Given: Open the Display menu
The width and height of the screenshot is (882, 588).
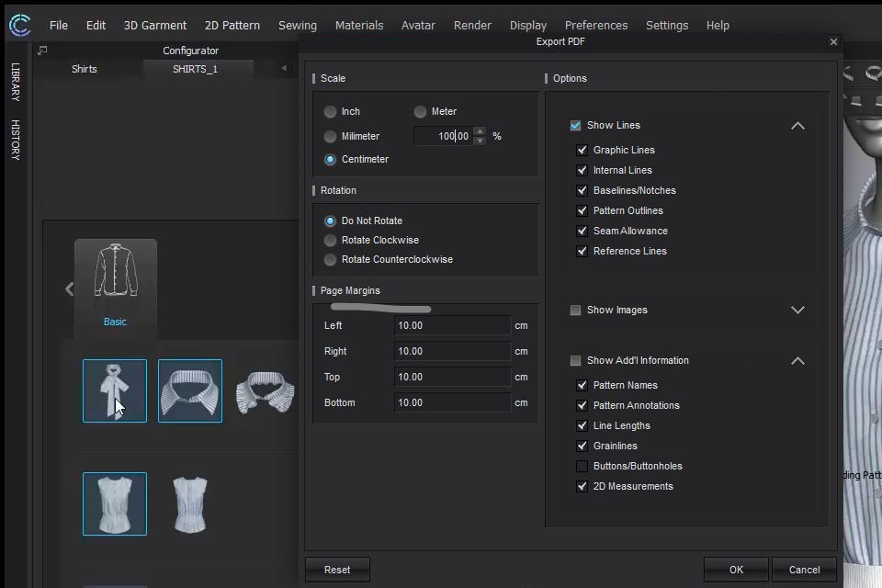Looking at the screenshot, I should [x=528, y=26].
